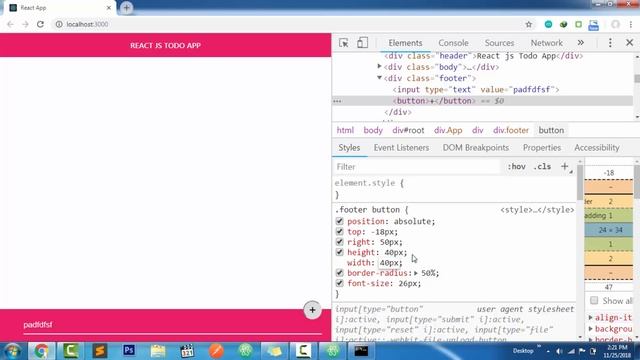
Task: Select the input type="text" DOM row
Action: pyautogui.click(x=476, y=89)
